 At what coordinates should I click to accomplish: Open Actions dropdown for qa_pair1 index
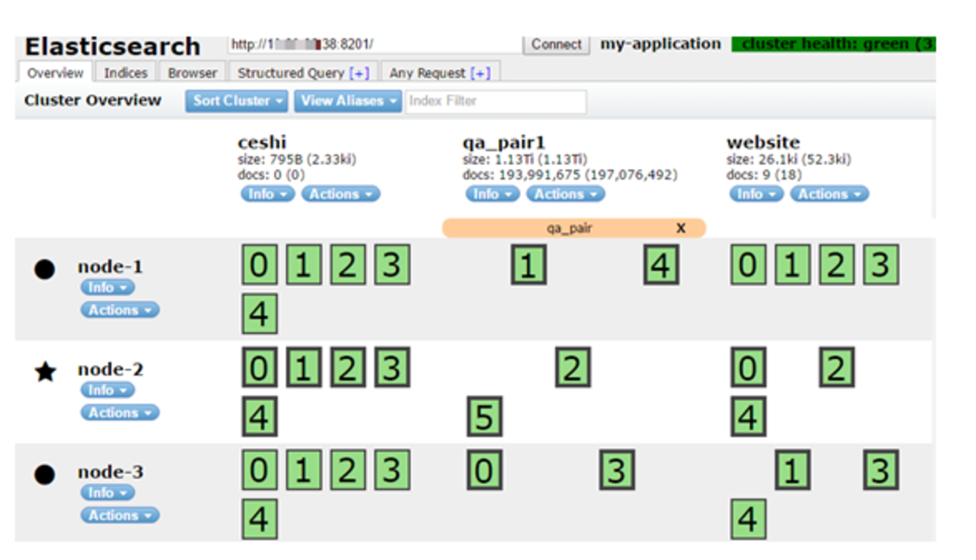tap(565, 194)
